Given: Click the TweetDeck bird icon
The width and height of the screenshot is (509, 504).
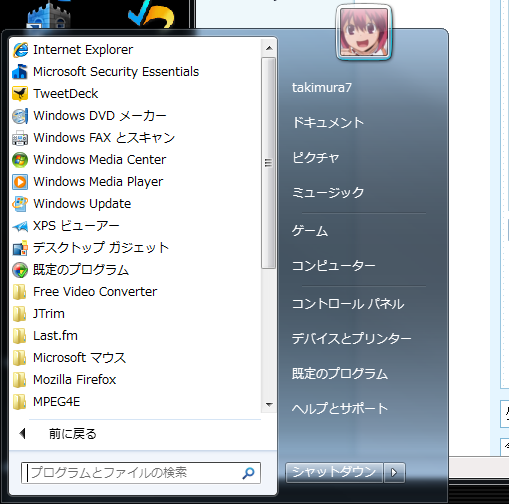Looking at the screenshot, I should point(20,94).
